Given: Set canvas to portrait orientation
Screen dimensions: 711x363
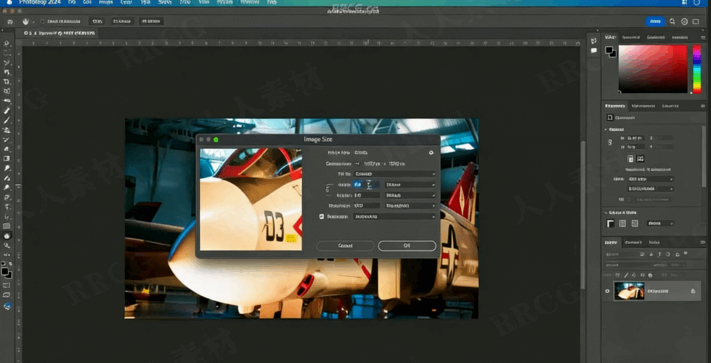Looking at the screenshot, I should click(630, 159).
